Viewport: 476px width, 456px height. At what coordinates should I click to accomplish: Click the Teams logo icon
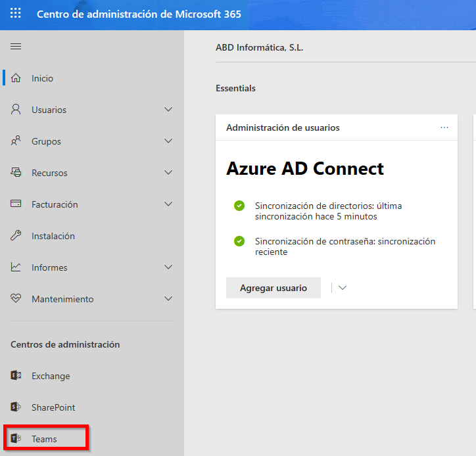(x=16, y=438)
